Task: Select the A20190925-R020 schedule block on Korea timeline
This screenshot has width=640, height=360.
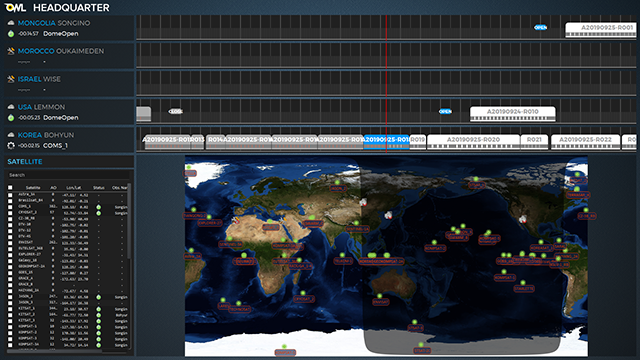Action: click(x=473, y=142)
